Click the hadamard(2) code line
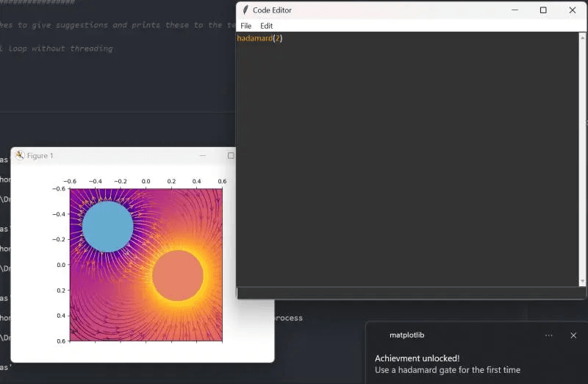The height and width of the screenshot is (384, 588). 259,38
